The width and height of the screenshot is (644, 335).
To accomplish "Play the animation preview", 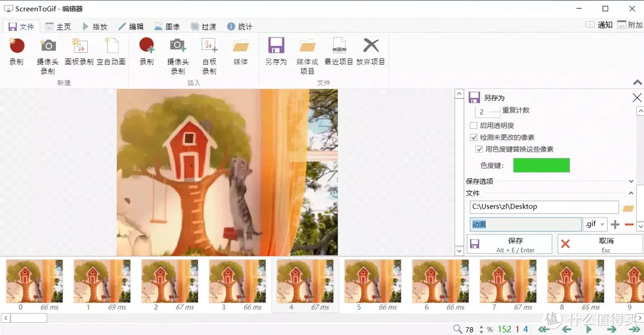I will pos(589,329).
